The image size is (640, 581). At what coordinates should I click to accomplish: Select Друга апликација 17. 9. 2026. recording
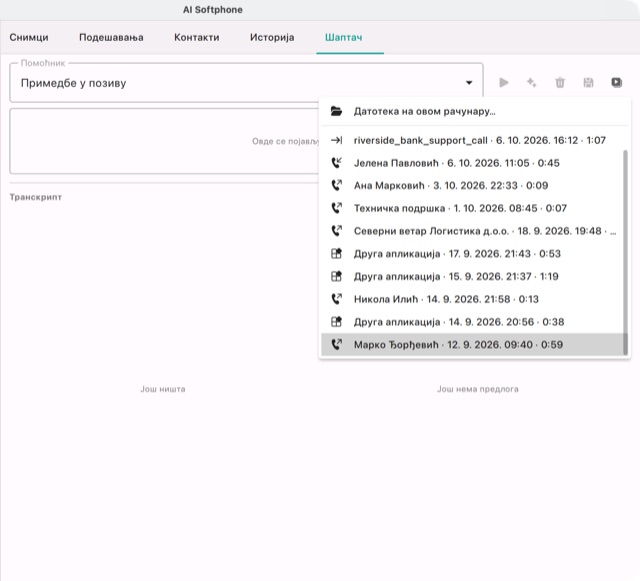coord(472,254)
